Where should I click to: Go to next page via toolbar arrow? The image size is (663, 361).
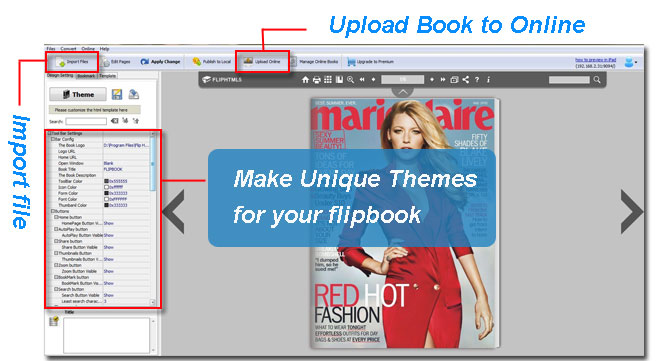click(x=432, y=79)
